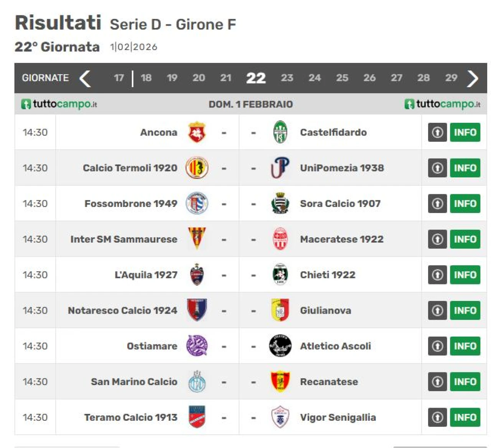Click the Maceratese 1922 club badge
Viewport: 491px width, 448px height.
click(x=280, y=239)
